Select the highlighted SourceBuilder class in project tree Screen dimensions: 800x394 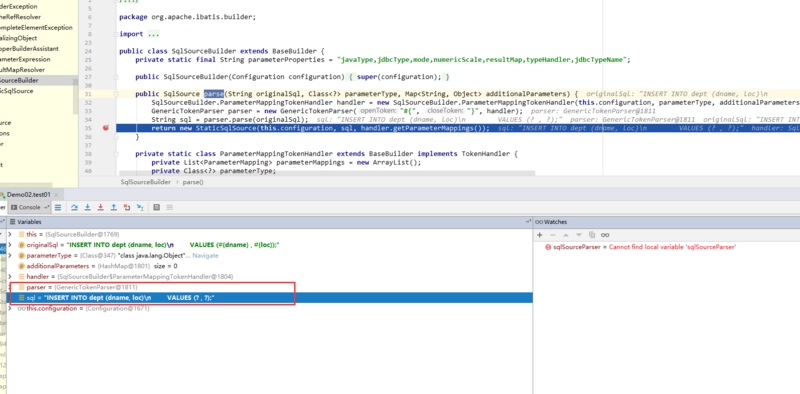[39, 80]
